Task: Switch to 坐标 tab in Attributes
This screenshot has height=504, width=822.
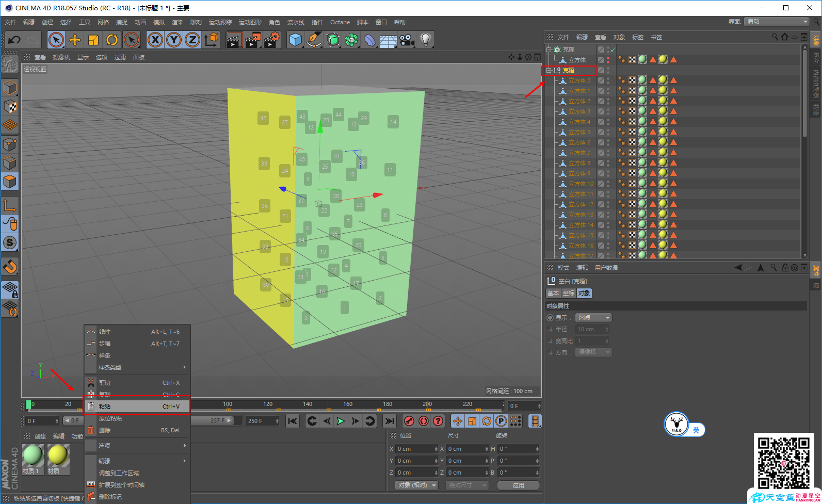Action: [569, 293]
